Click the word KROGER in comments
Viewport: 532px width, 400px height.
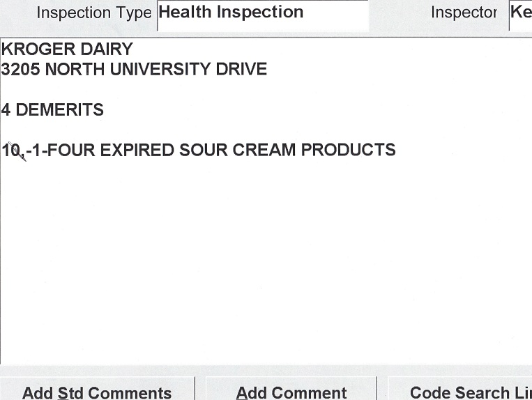[33, 49]
